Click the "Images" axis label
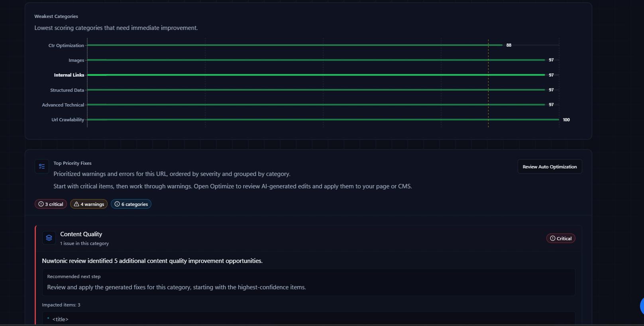This screenshot has width=644, height=326. (x=76, y=60)
